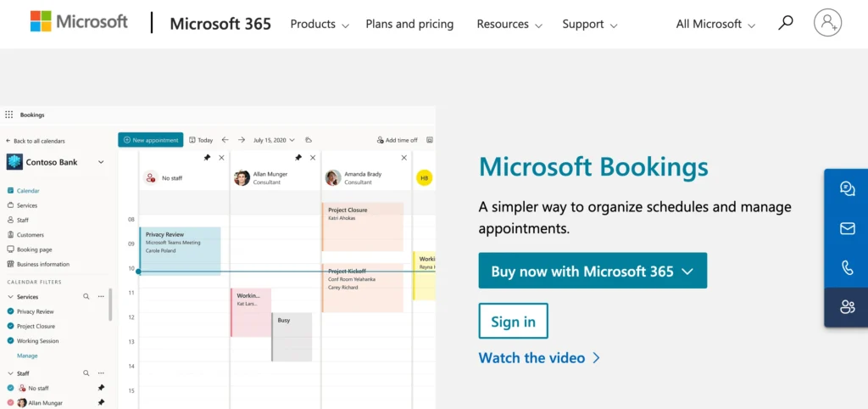Screen dimensions: 868x409
Task: Close the No staff calendar column
Action: [221, 158]
